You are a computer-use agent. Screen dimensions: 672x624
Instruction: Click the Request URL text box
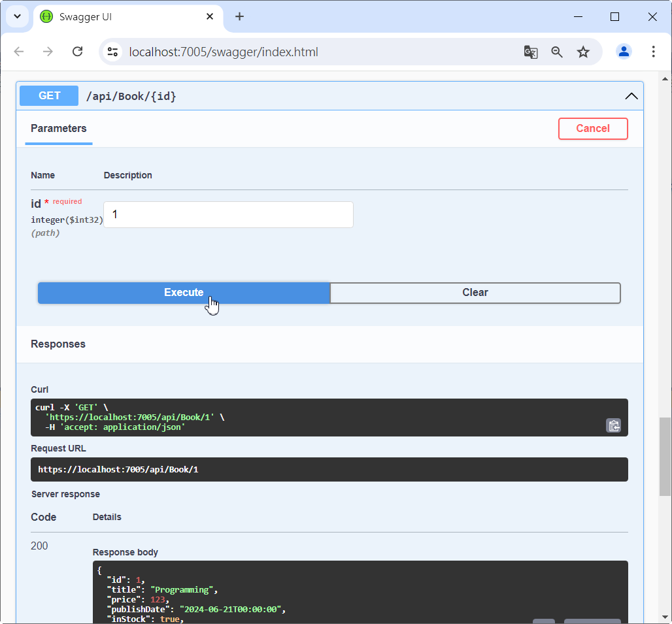329,469
